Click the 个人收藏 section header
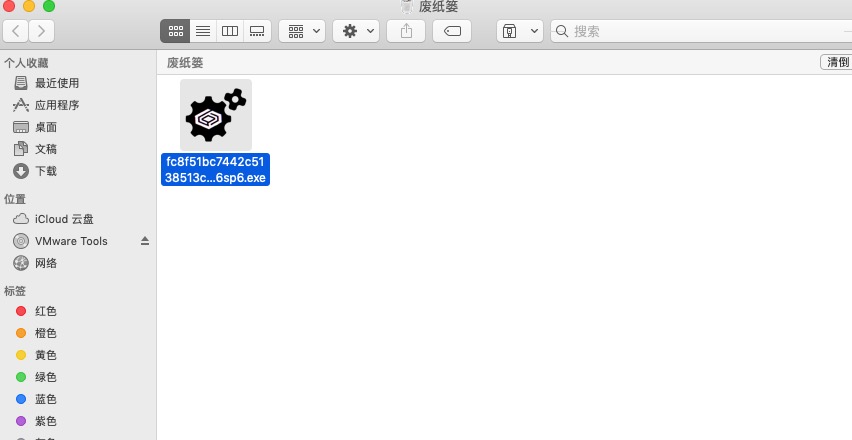This screenshot has height=440, width=852. point(26,63)
